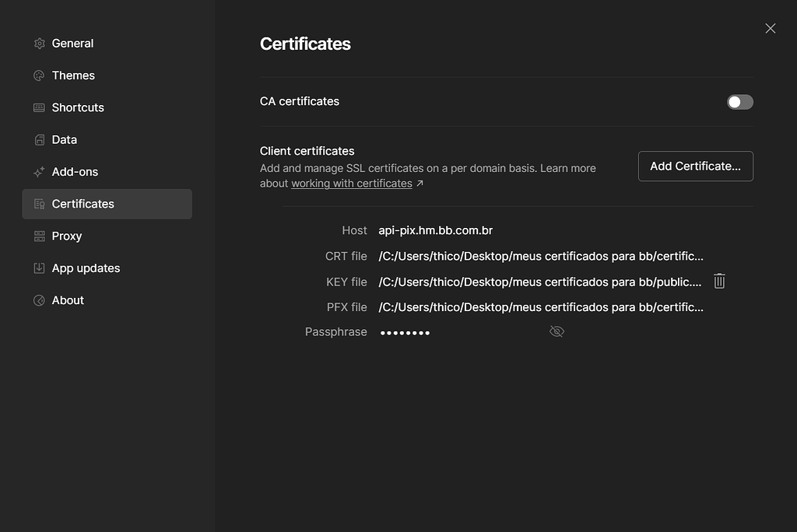Follow the working with certificates link
This screenshot has height=532, width=797.
click(x=352, y=184)
